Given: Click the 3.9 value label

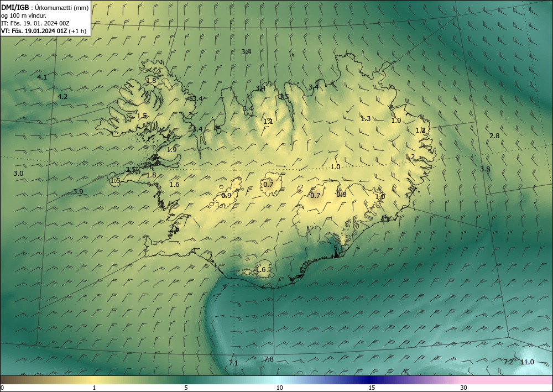Looking at the screenshot, I should pos(78,192).
